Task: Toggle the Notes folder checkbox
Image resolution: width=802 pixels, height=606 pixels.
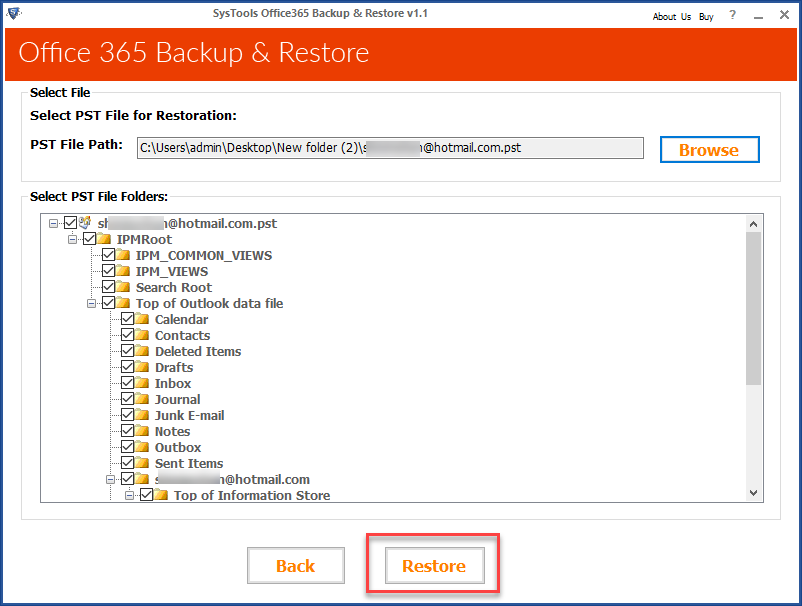Action: point(127,431)
